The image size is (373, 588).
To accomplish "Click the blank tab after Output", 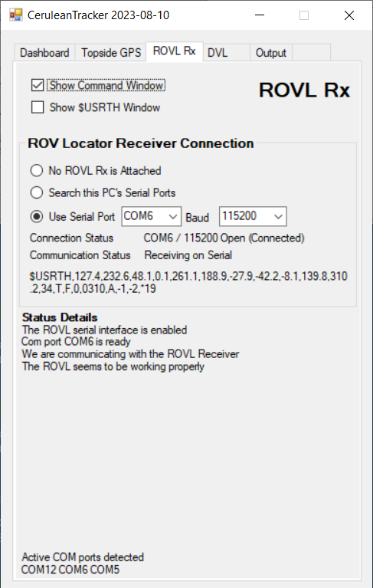I will click(x=311, y=52).
